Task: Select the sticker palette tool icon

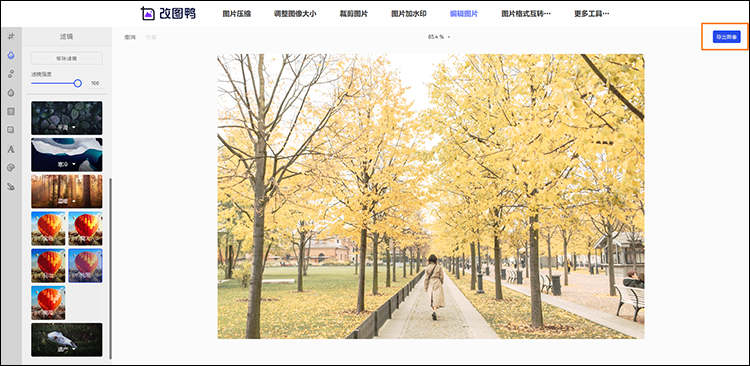Action: click(x=11, y=167)
